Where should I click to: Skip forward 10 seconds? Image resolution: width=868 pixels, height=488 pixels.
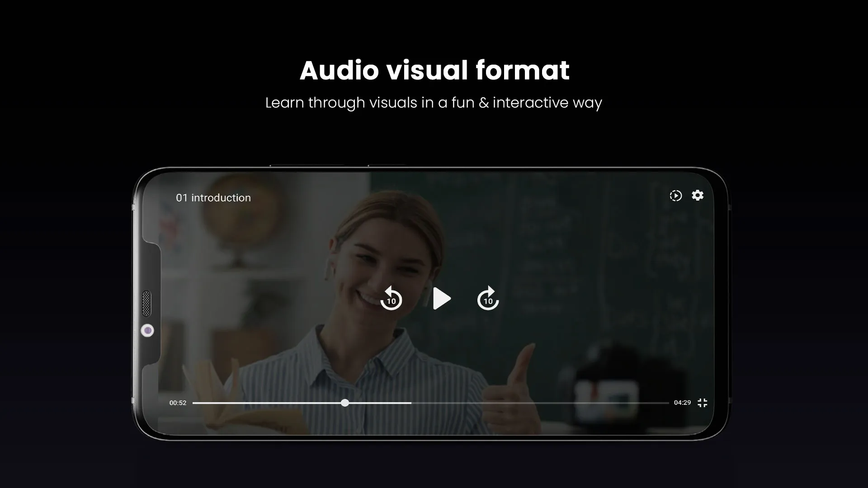click(488, 298)
